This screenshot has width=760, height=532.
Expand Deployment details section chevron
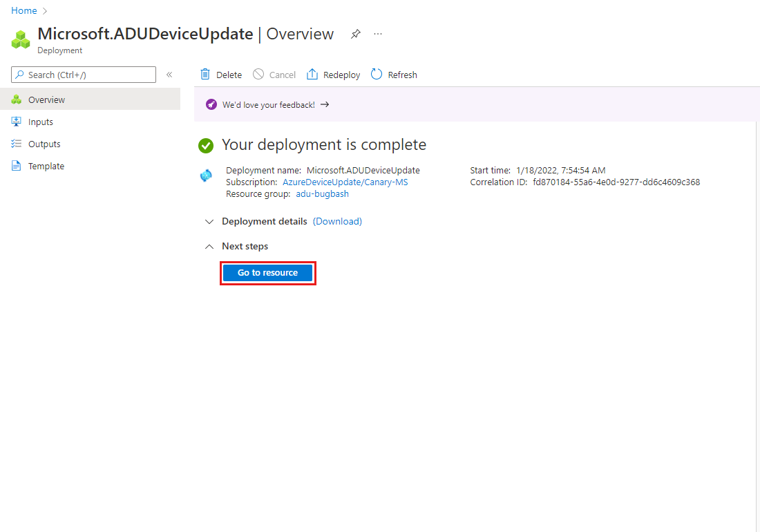pos(209,221)
